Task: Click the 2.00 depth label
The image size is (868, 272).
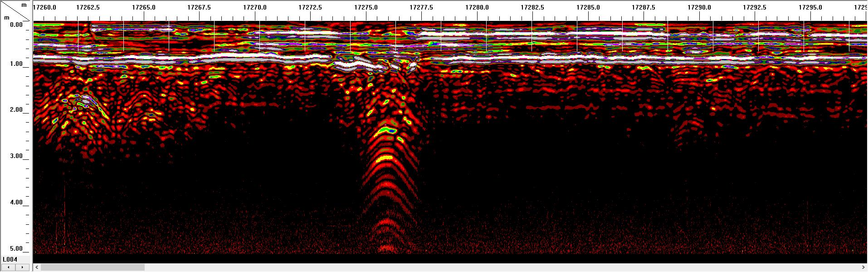Action: 16,110
